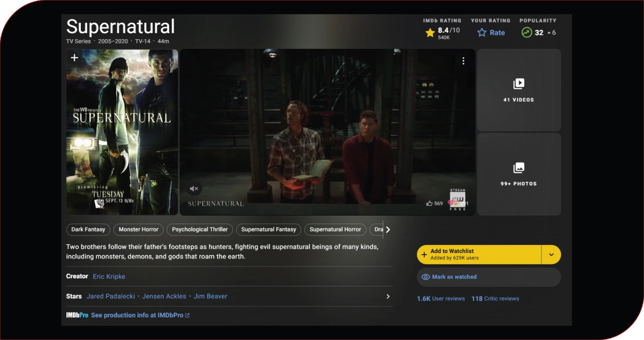Click the popularity rank 32
The image size is (644, 340).
[x=539, y=33]
